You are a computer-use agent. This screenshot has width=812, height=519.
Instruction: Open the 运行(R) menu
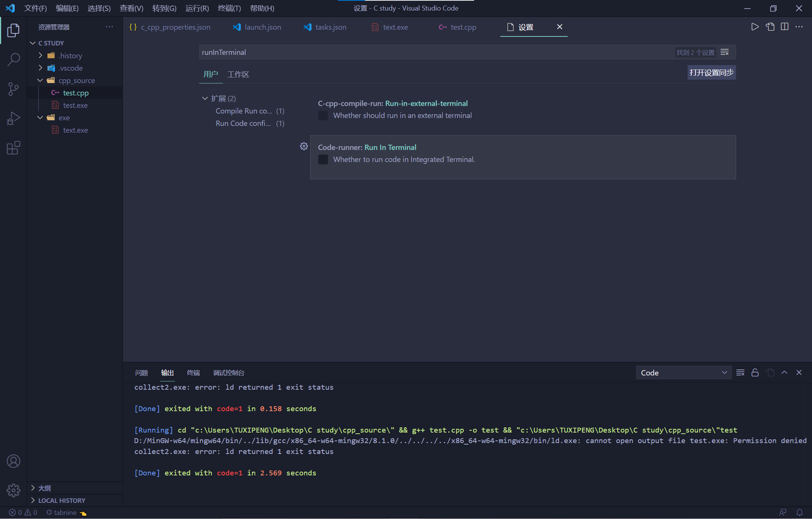point(197,8)
